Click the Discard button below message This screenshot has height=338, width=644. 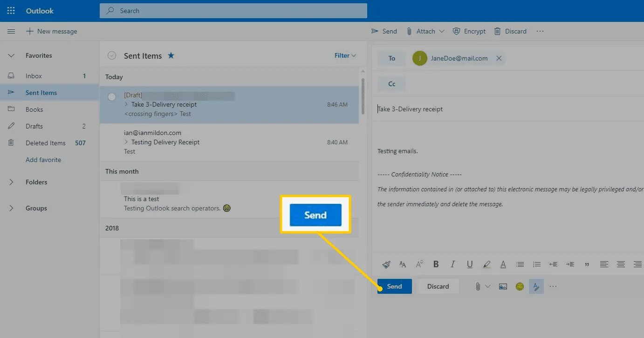pos(438,286)
